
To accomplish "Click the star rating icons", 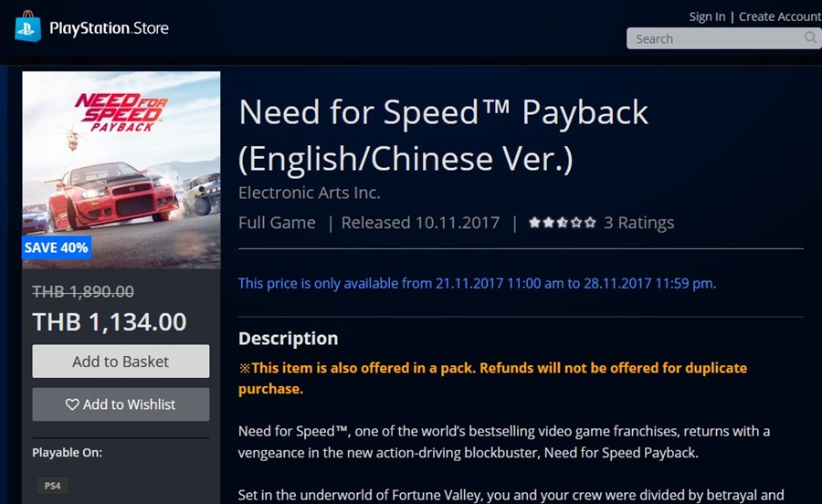I will coord(562,223).
